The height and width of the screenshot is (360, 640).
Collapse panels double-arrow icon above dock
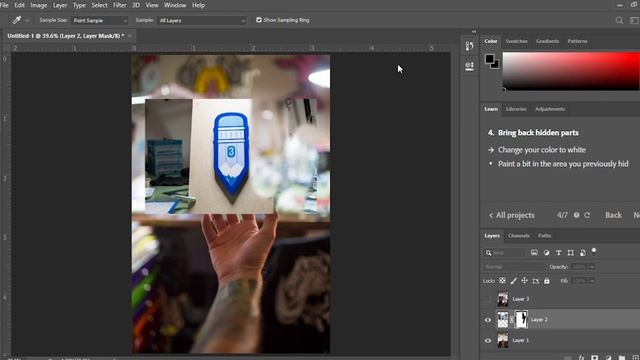coord(473,31)
